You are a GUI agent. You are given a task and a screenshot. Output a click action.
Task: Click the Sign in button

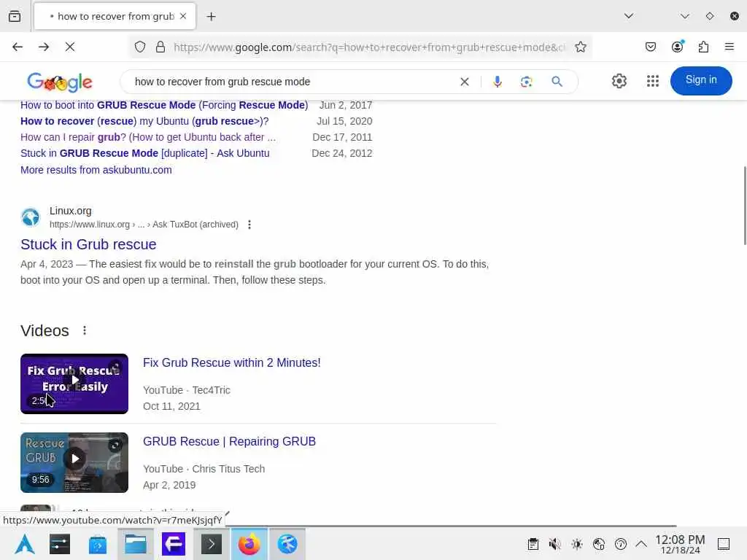[x=701, y=80]
